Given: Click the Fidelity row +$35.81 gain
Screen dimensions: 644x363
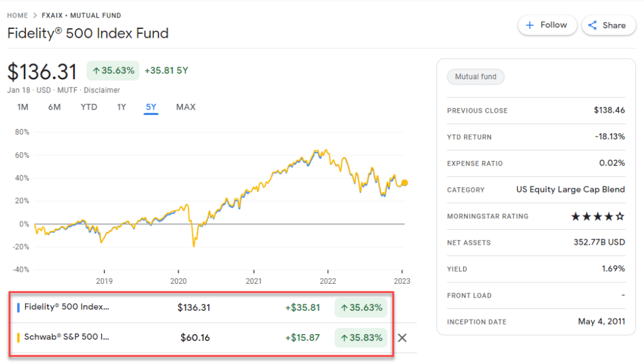Looking at the screenshot, I should (x=303, y=308).
